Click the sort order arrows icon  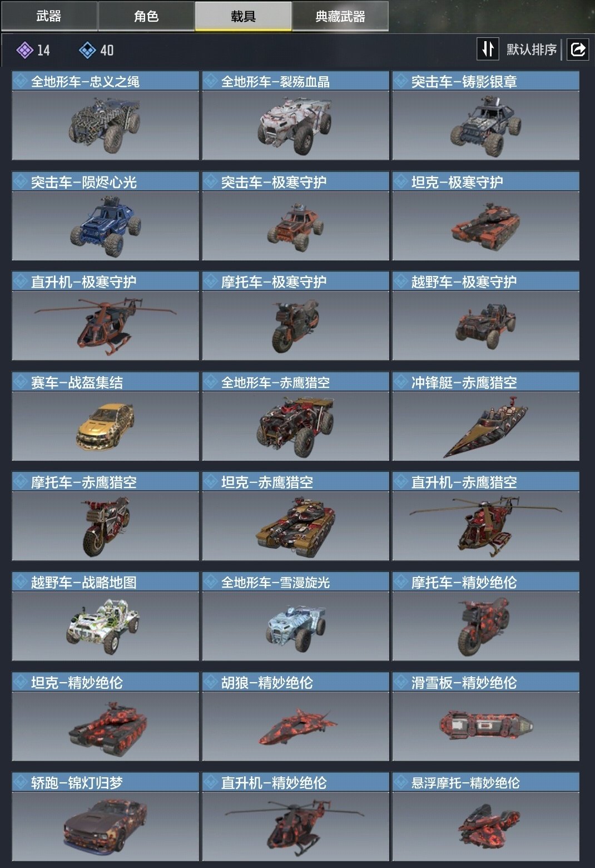pyautogui.click(x=488, y=49)
